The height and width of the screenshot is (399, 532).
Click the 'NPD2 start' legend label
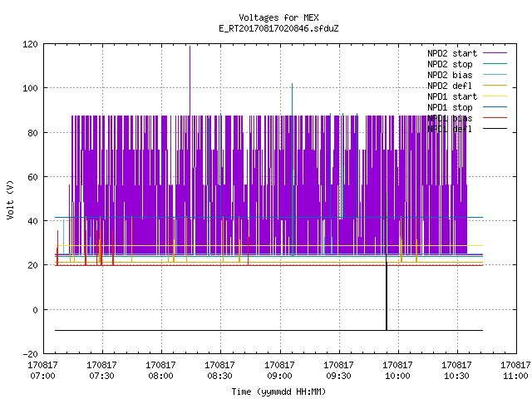[452, 53]
